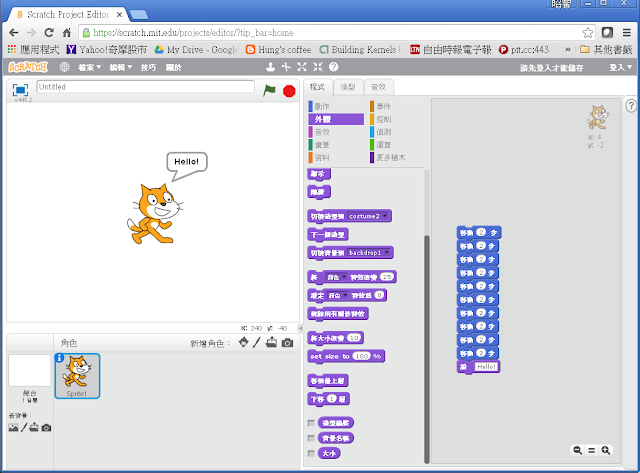640x473 pixels.
Task: Switch stage to full screen mode
Action: point(20,90)
